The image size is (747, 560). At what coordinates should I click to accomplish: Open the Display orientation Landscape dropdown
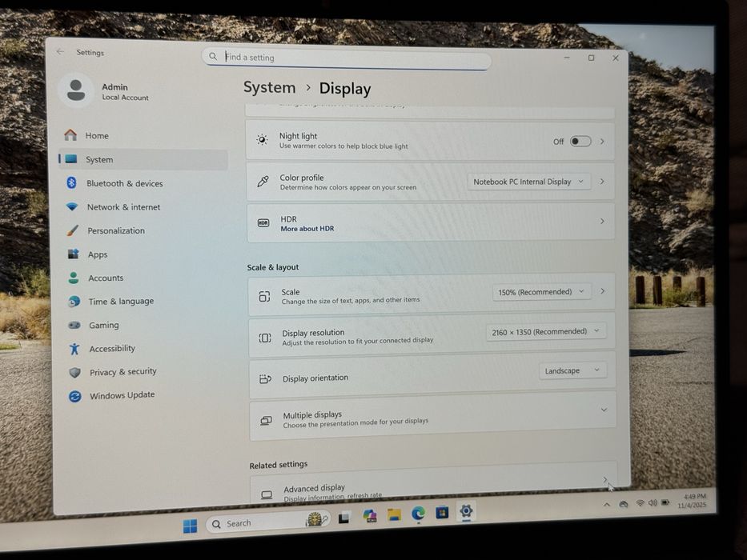572,370
